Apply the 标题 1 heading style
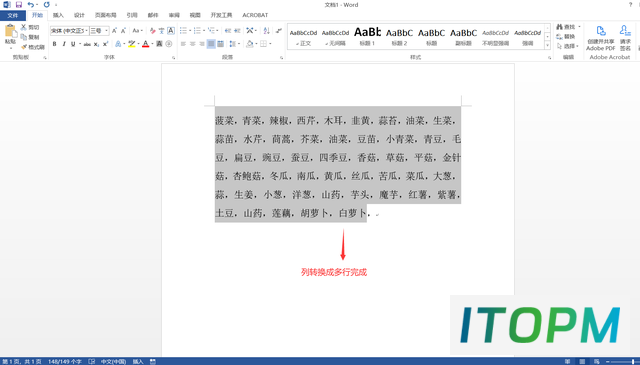Screen dimensions: 640x365 pyautogui.click(x=367, y=36)
